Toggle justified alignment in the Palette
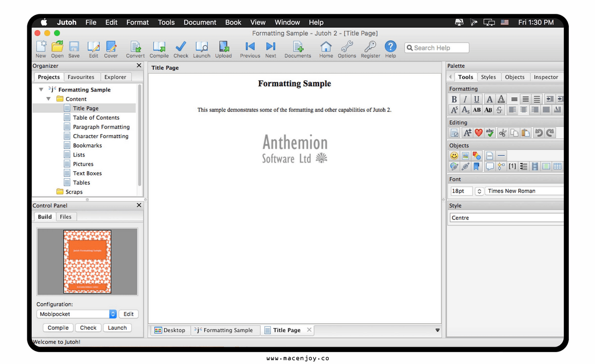595x364 pixels. 546,110
